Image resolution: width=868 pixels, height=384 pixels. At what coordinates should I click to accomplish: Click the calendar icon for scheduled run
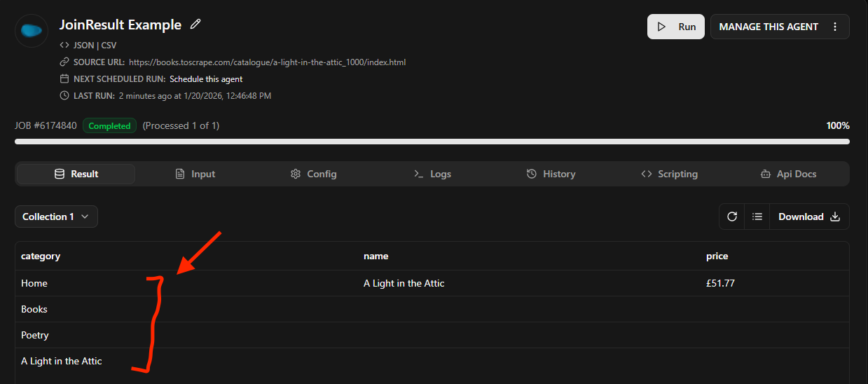click(x=64, y=79)
